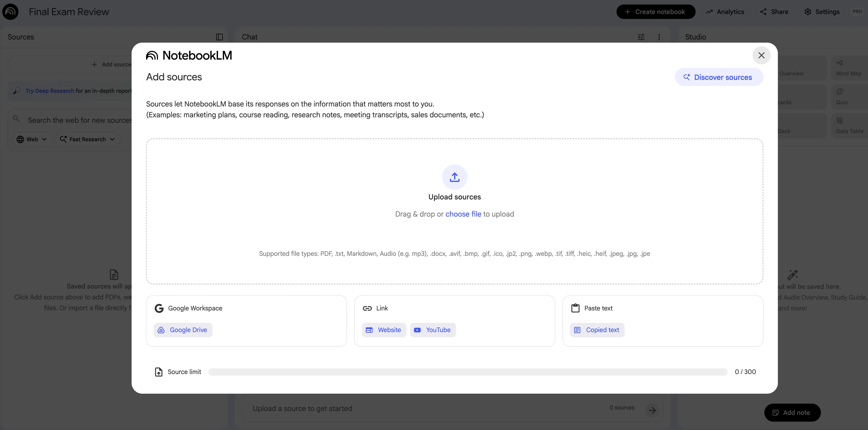Expand the Fast Research dropdown
868x430 pixels.
pyautogui.click(x=87, y=139)
